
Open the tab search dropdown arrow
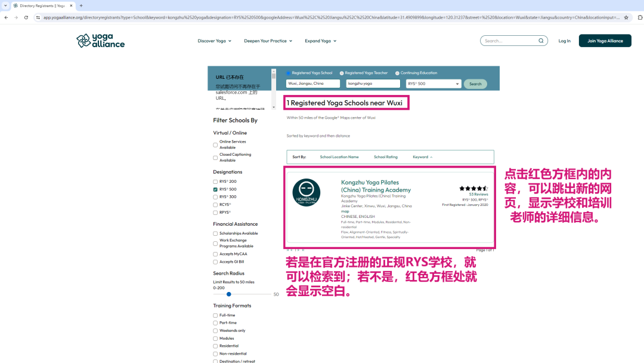pyautogui.click(x=5, y=6)
